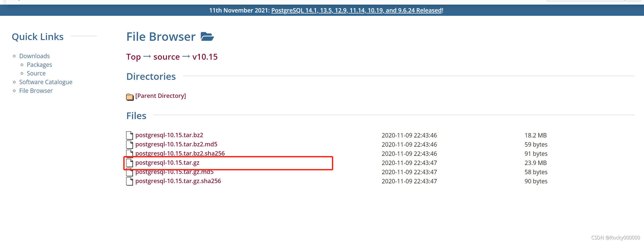Click timestamp of postgresql-10.15.tar.bz2 row

coord(409,135)
